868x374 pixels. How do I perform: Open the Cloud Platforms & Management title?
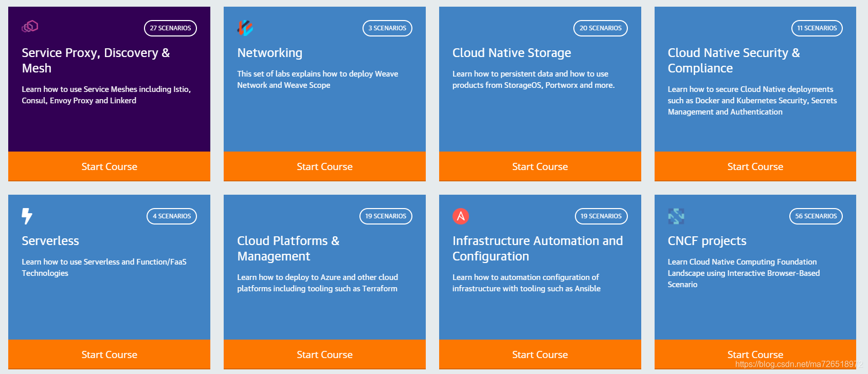[x=288, y=249]
